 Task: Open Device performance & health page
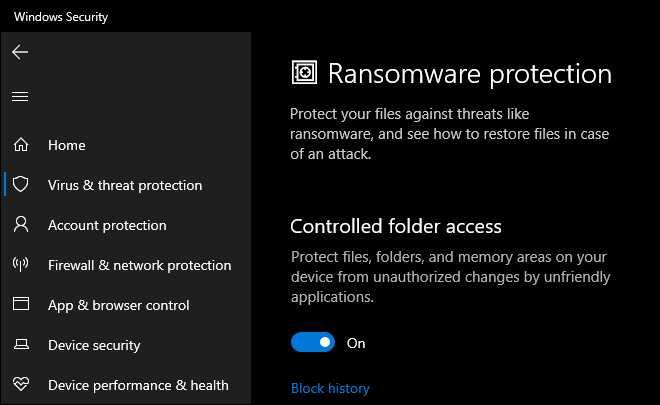138,385
